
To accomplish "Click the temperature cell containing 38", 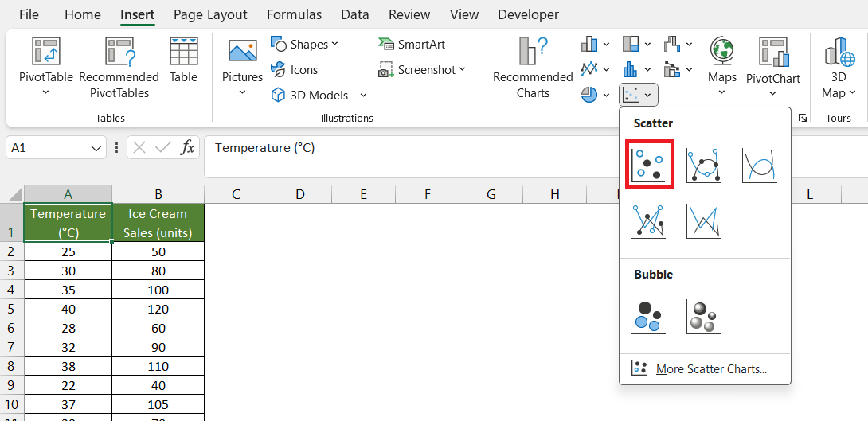I will (x=68, y=367).
